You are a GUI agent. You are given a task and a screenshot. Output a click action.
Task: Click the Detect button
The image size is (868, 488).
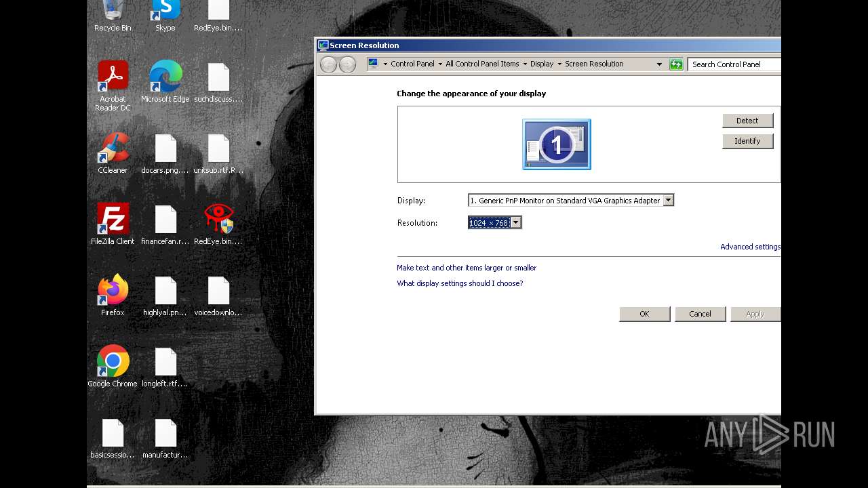click(x=747, y=121)
